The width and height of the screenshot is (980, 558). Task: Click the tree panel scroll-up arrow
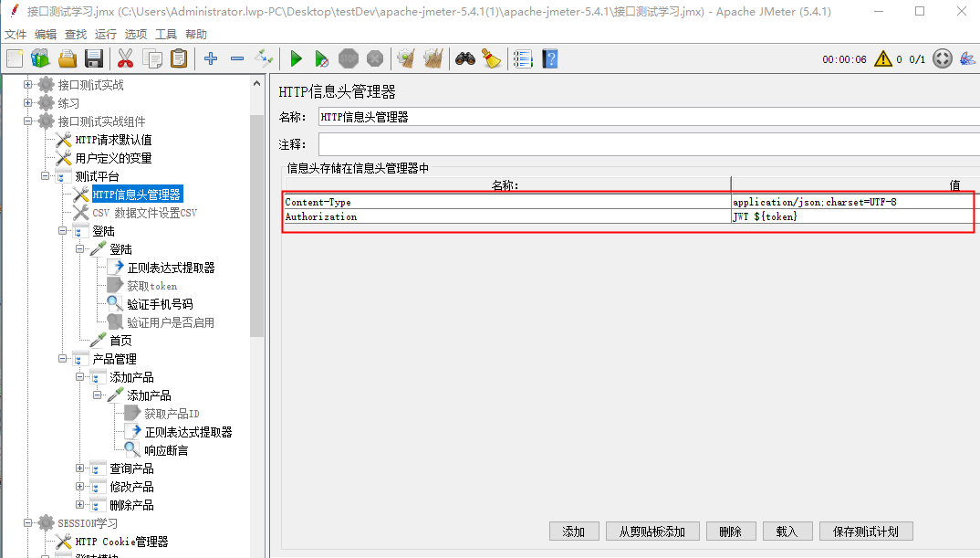pyautogui.click(x=257, y=83)
